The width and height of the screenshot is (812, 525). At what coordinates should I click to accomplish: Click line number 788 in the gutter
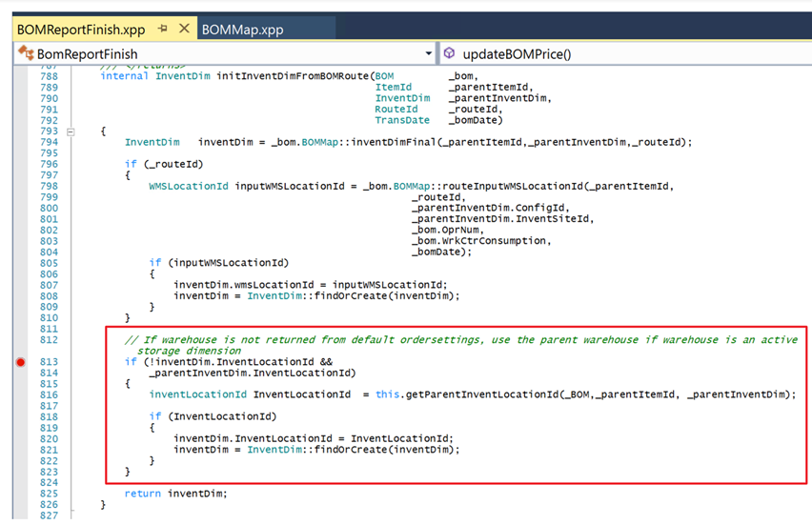(49, 76)
